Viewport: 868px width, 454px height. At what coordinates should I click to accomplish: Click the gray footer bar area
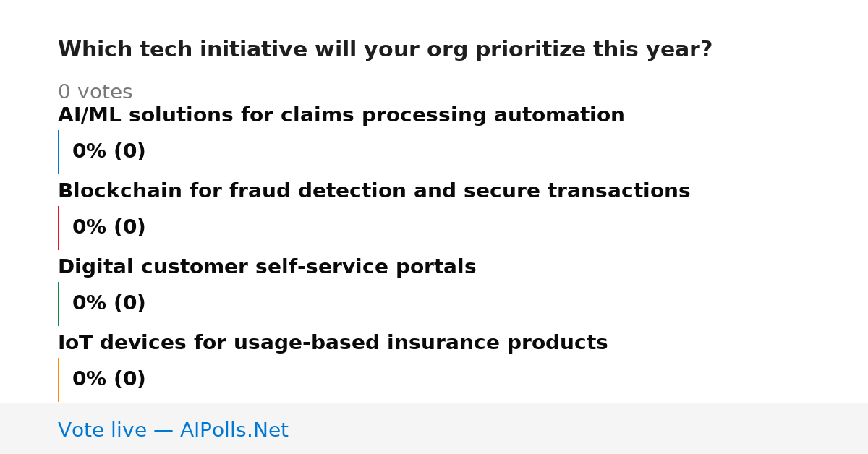(434, 429)
